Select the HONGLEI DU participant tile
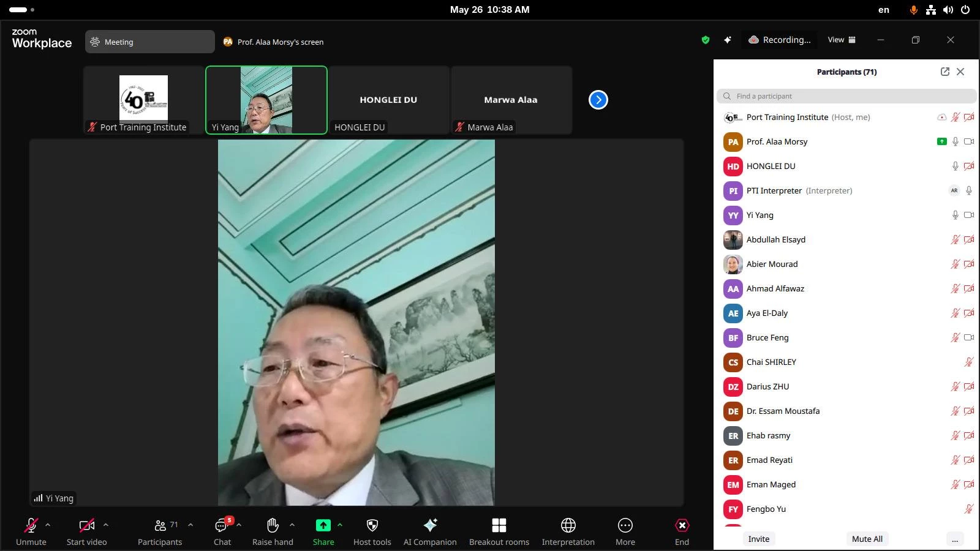The image size is (980, 551). (x=389, y=100)
